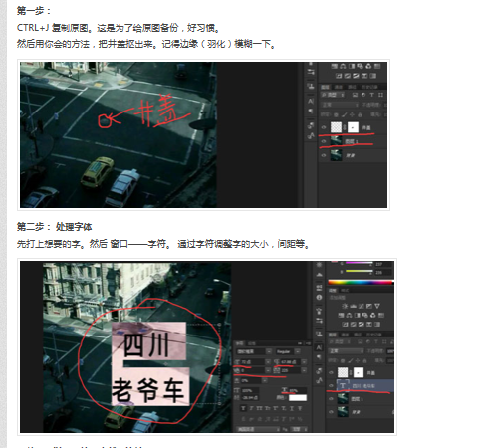Hide the 背景 layer in step-one screenshot
The width and height of the screenshot is (482, 448).
click(324, 155)
